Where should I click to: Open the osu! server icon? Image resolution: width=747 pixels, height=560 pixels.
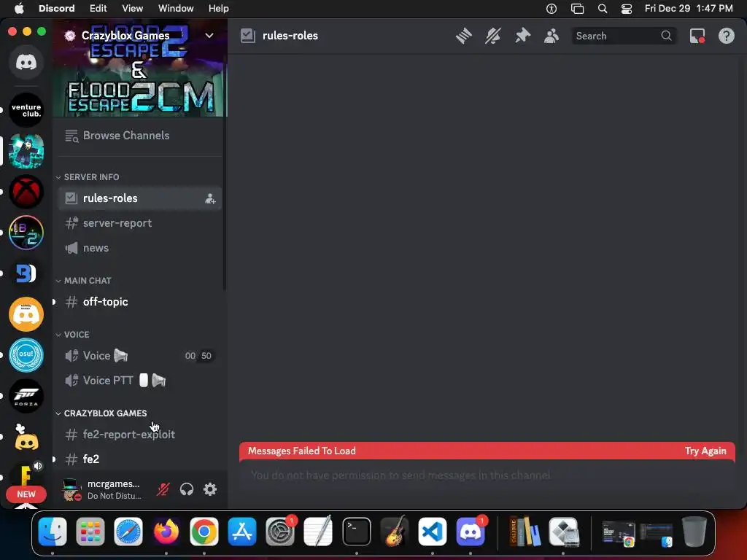tap(26, 355)
